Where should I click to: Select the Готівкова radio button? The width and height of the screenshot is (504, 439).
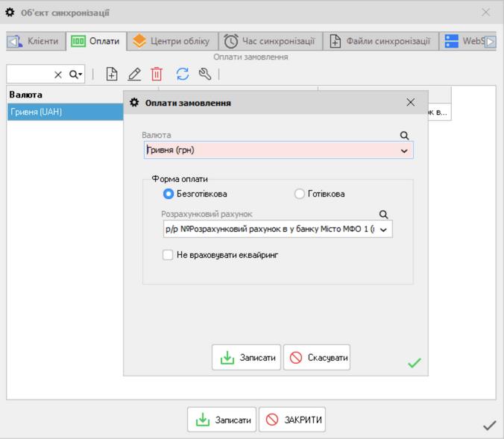(300, 194)
